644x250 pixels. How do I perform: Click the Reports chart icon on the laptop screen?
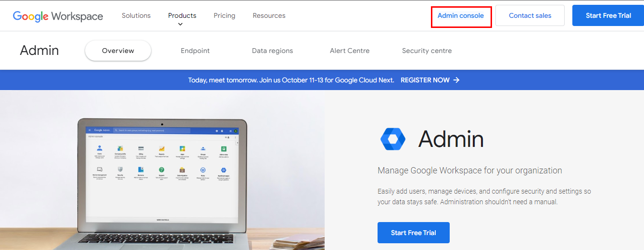pyautogui.click(x=162, y=148)
